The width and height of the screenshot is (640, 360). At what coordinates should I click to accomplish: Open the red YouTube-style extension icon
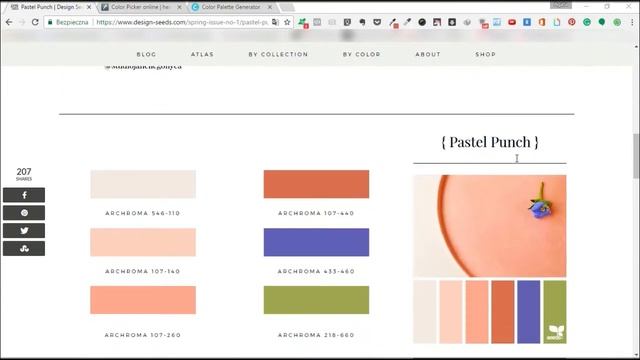(x=512, y=22)
